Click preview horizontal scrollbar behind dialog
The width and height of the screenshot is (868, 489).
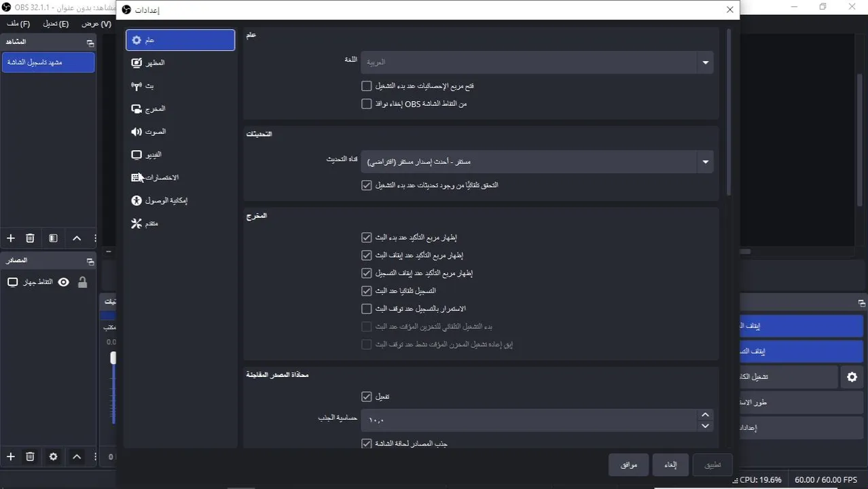[x=745, y=251]
